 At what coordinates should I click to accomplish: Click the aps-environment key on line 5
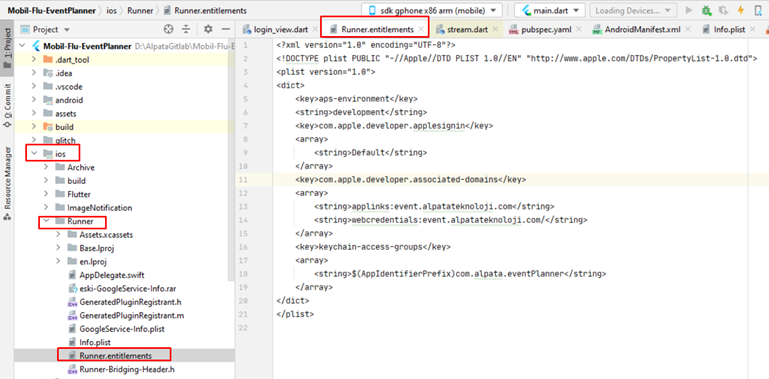click(357, 99)
